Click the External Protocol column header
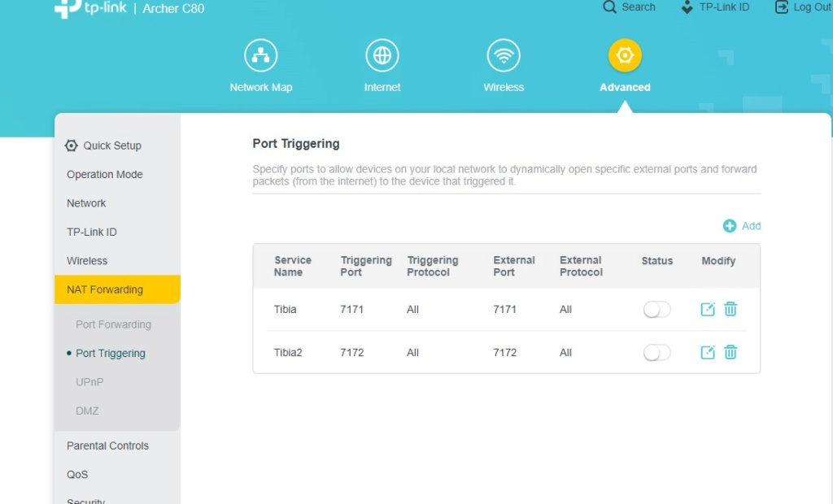833x504 pixels. (x=581, y=266)
